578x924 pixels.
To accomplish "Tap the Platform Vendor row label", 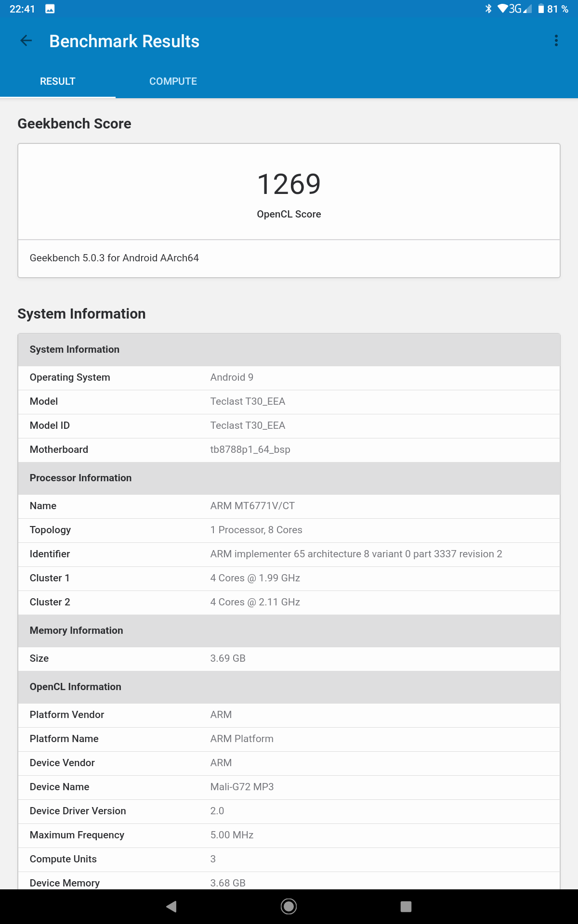I will [x=67, y=715].
